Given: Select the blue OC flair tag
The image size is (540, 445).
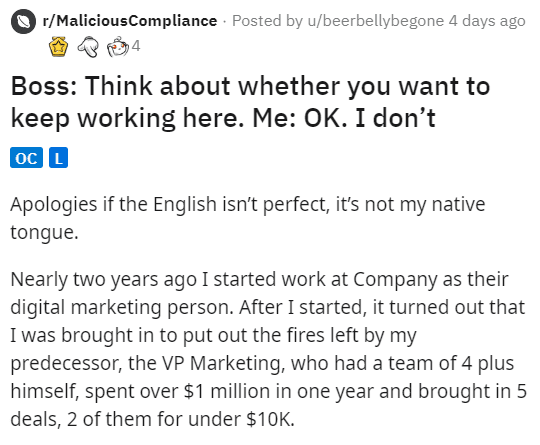Looking at the screenshot, I should [27, 158].
